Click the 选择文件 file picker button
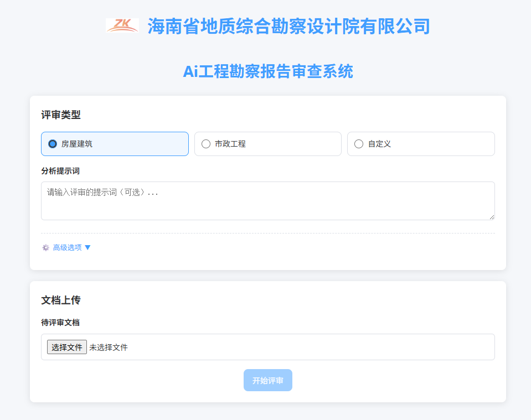The width and height of the screenshot is (531, 420). click(66, 347)
